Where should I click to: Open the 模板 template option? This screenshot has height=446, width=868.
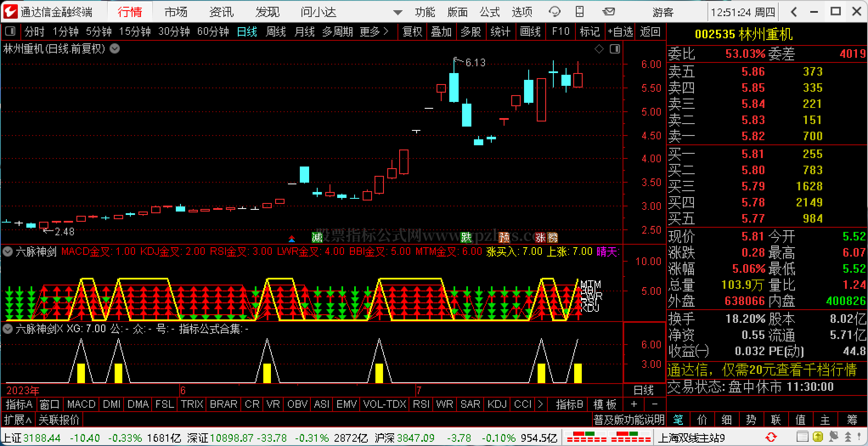605,404
